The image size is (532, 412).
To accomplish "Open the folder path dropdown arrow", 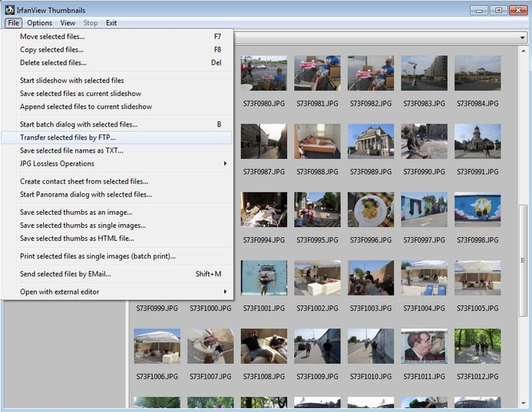I will click(x=521, y=37).
